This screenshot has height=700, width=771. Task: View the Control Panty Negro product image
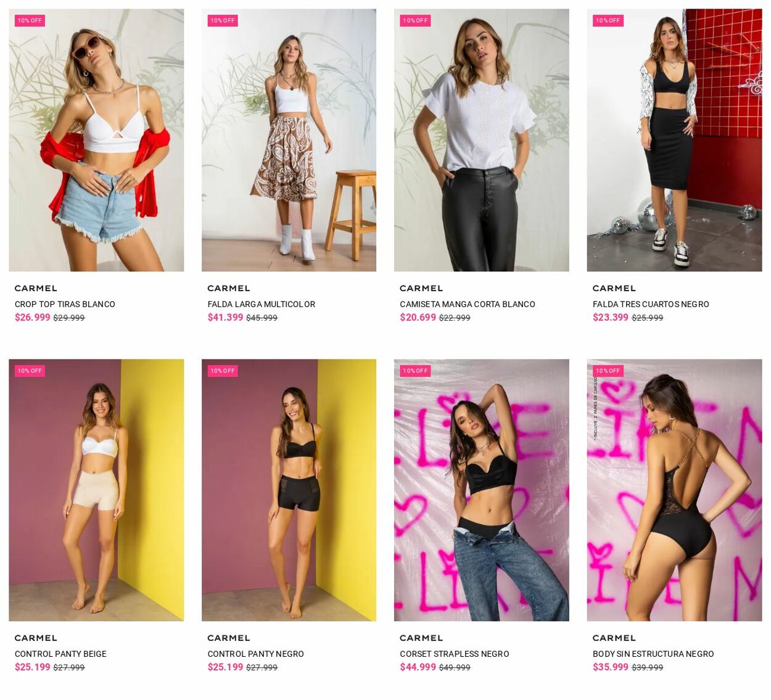click(x=289, y=490)
